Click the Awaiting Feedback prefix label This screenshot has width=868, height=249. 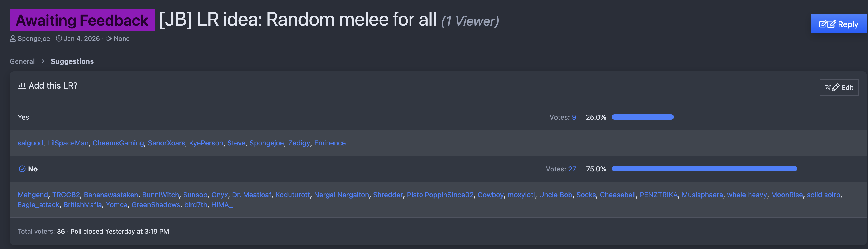point(82,21)
